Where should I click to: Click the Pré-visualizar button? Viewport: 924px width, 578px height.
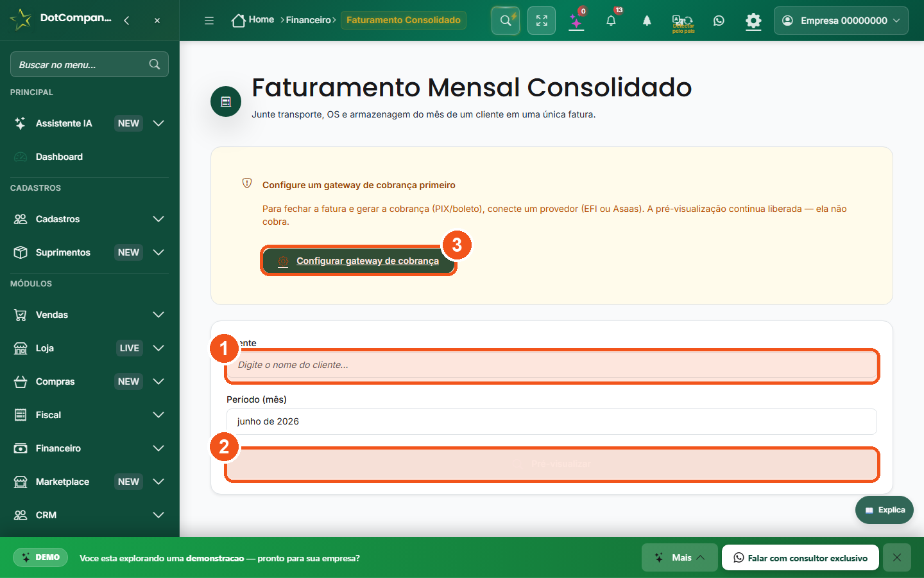pyautogui.click(x=552, y=464)
